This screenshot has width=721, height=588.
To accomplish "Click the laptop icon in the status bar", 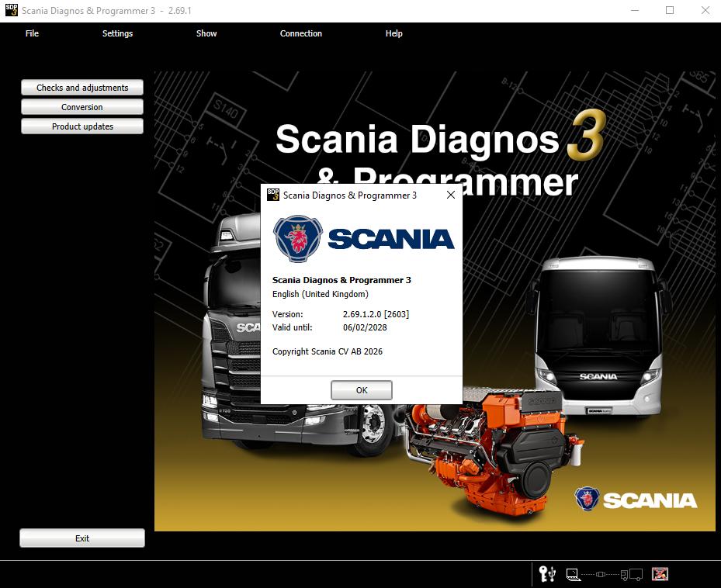I will [x=571, y=576].
